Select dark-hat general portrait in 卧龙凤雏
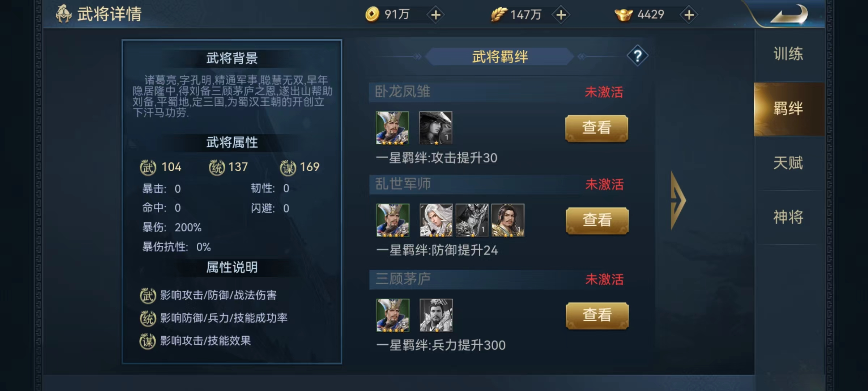This screenshot has width=868, height=391. pos(436,128)
